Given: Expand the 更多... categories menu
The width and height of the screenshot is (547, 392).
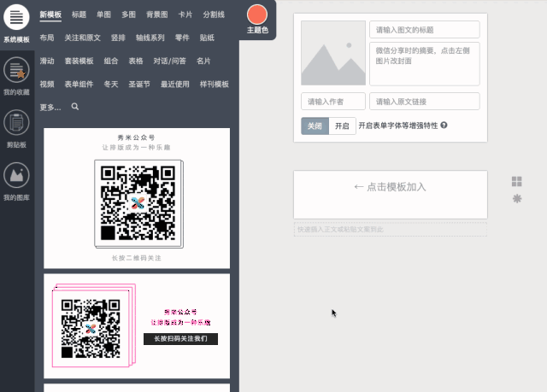Looking at the screenshot, I should pos(50,108).
